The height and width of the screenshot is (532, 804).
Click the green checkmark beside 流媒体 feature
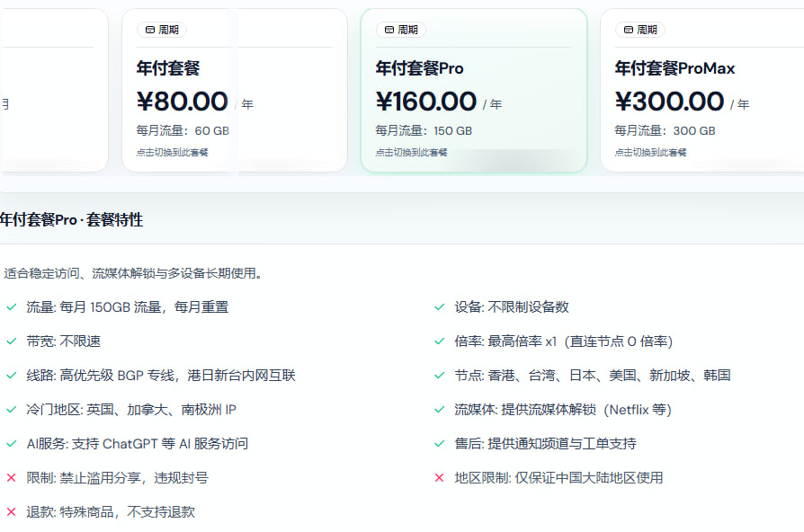tap(440, 410)
